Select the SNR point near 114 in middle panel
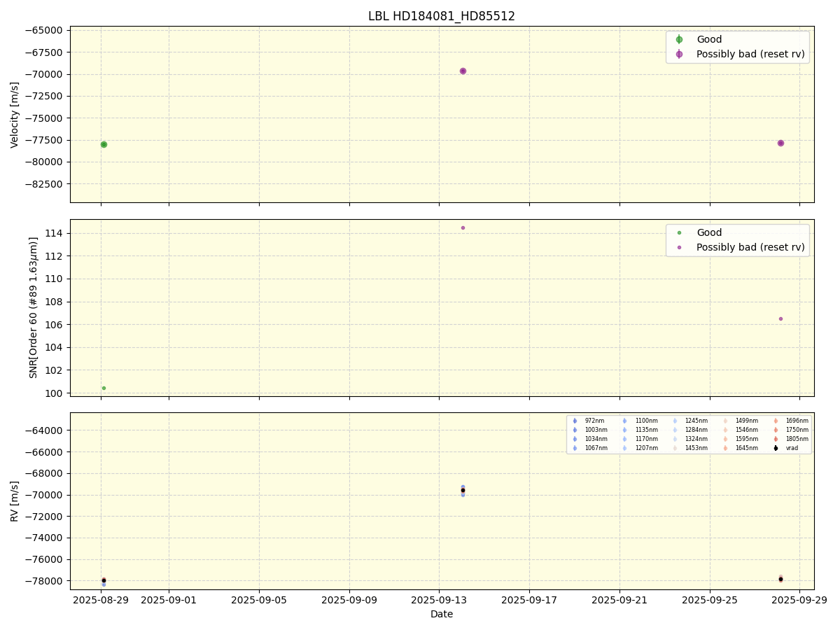The image size is (840, 630). point(463,227)
